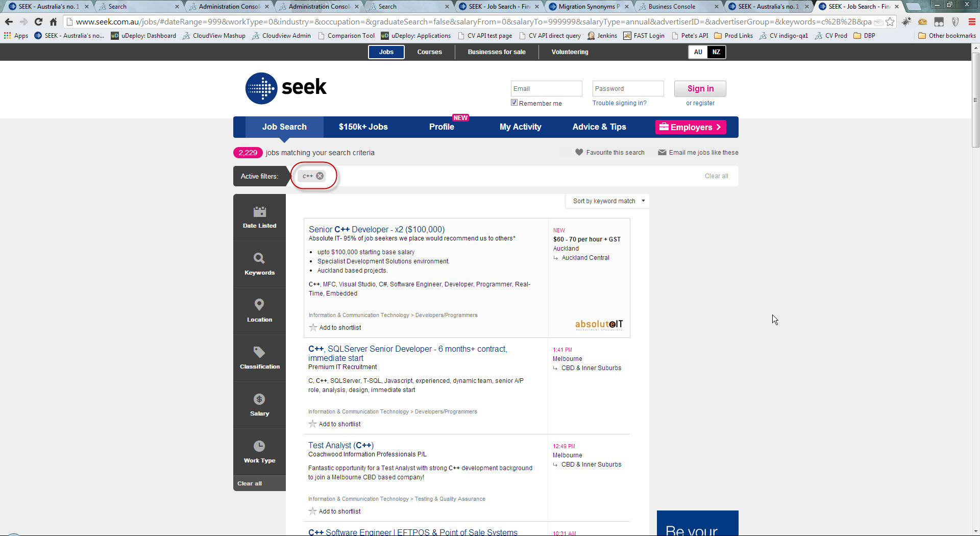Open the Salary filter dollar icon
This screenshot has width=980, height=536.
tap(259, 399)
